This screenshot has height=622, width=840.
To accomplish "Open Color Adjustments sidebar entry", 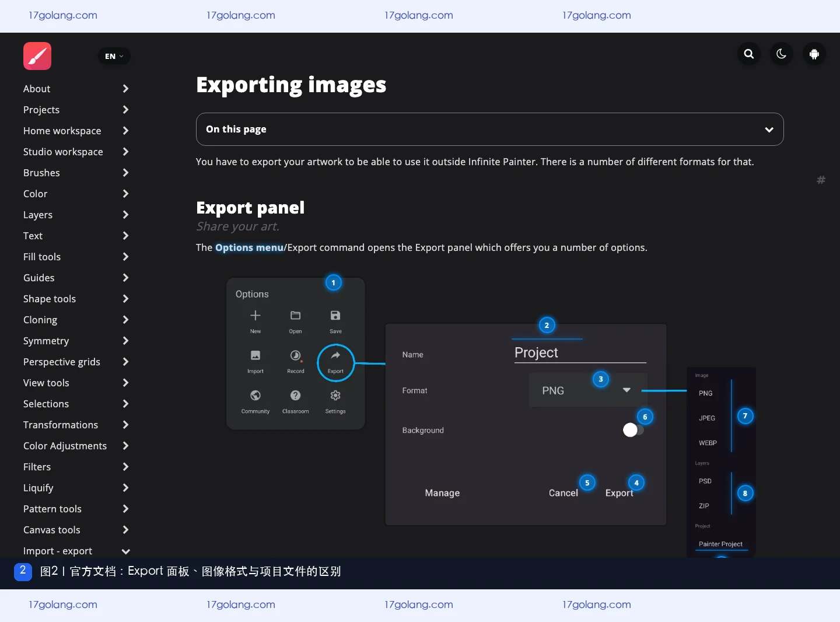I will pos(65,446).
